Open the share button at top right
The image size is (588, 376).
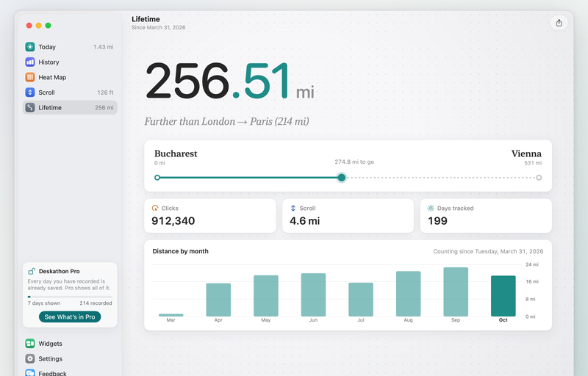click(x=559, y=23)
